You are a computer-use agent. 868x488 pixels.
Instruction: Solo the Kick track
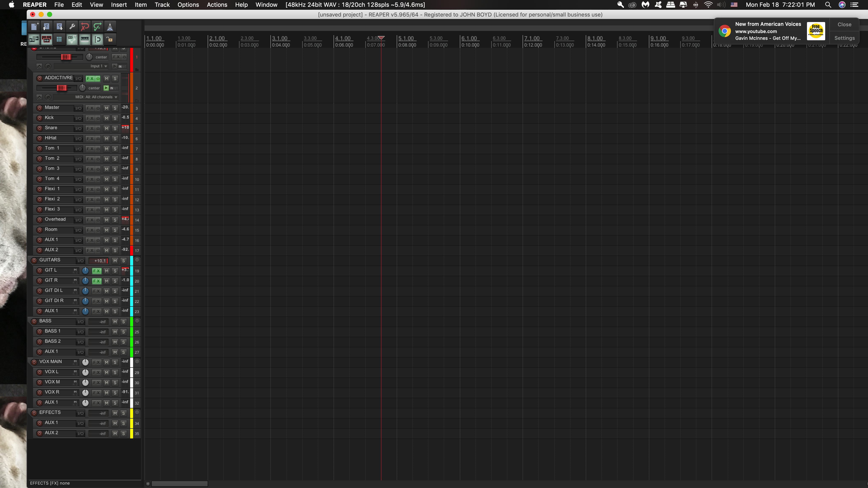point(115,119)
